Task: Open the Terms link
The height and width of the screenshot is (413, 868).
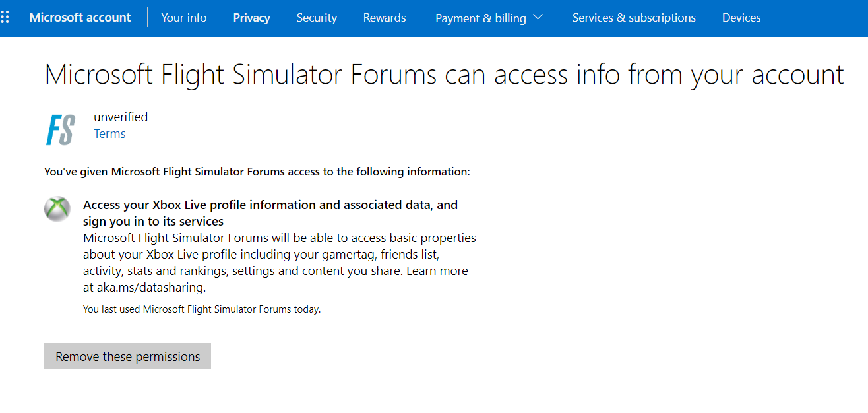Action: click(109, 134)
